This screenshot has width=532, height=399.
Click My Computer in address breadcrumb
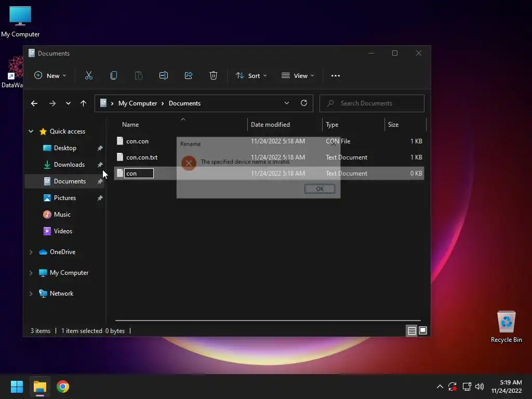(x=137, y=103)
